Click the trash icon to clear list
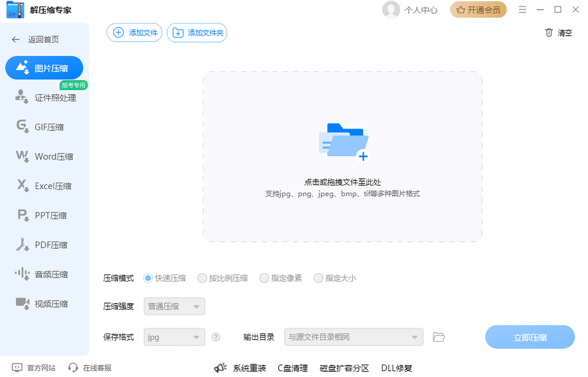Screen dimensions: 588x377 click(x=549, y=33)
